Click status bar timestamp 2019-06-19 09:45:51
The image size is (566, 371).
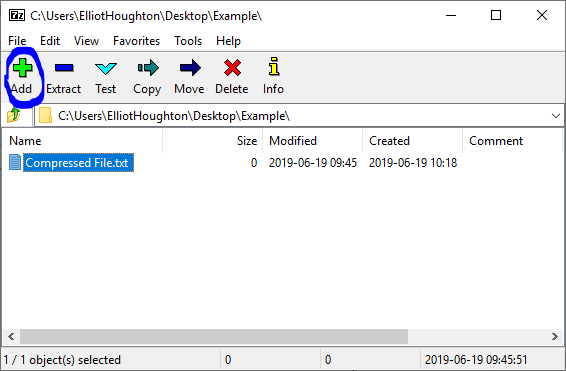pyautogui.click(x=476, y=360)
